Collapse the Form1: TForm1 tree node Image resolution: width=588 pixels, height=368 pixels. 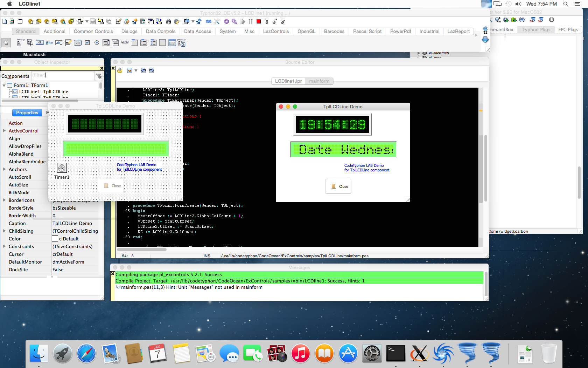4,85
